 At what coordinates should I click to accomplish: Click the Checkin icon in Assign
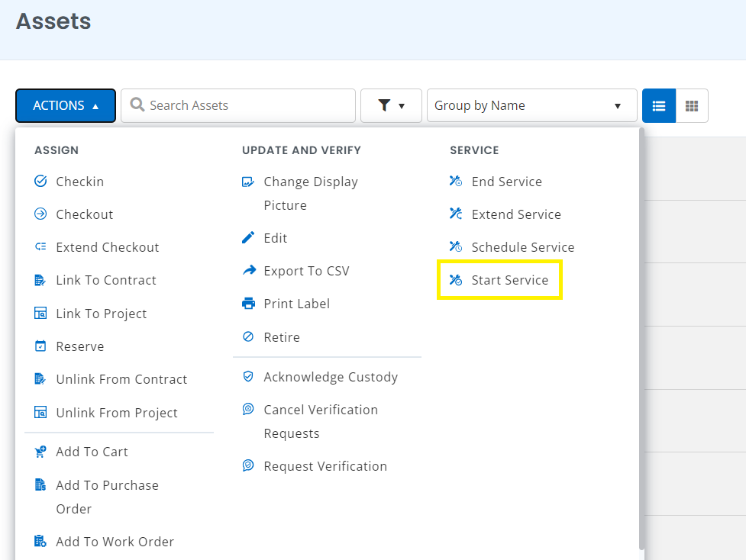click(x=40, y=182)
